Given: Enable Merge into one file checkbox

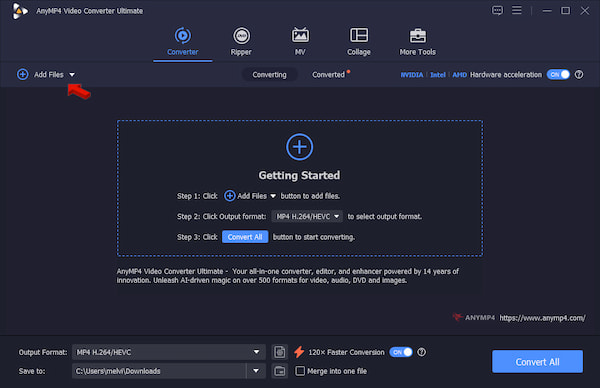Looking at the screenshot, I should [x=300, y=371].
